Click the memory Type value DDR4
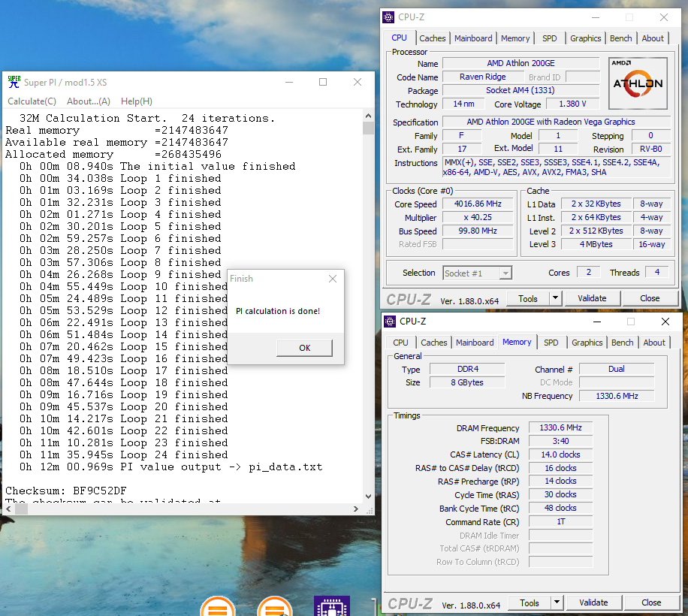Viewport: 688px width, 616px height. (x=468, y=369)
